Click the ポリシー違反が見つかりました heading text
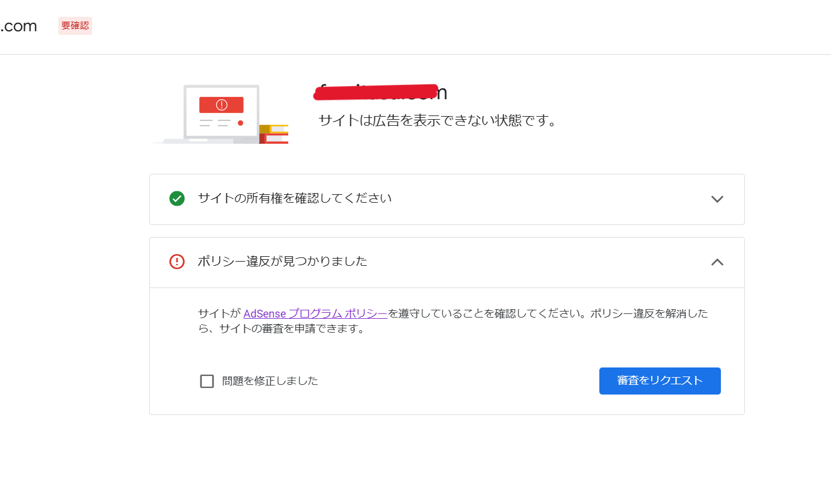Viewport: 831px width, 504px height. click(283, 262)
